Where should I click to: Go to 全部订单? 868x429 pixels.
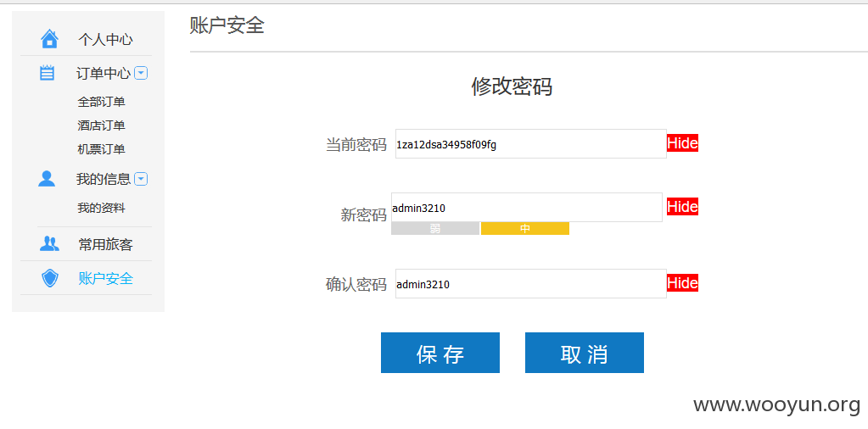coord(101,102)
